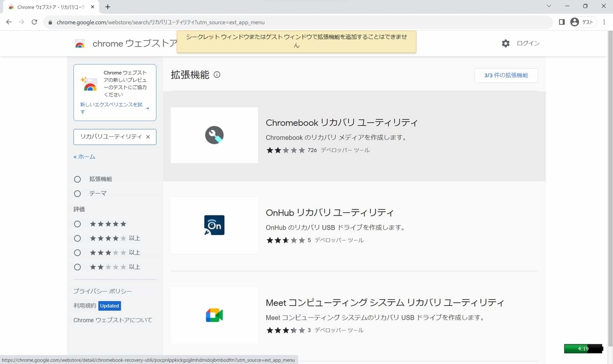Open Meet コンピューティング システム リカバリ ユーティリティ title

pos(385,302)
